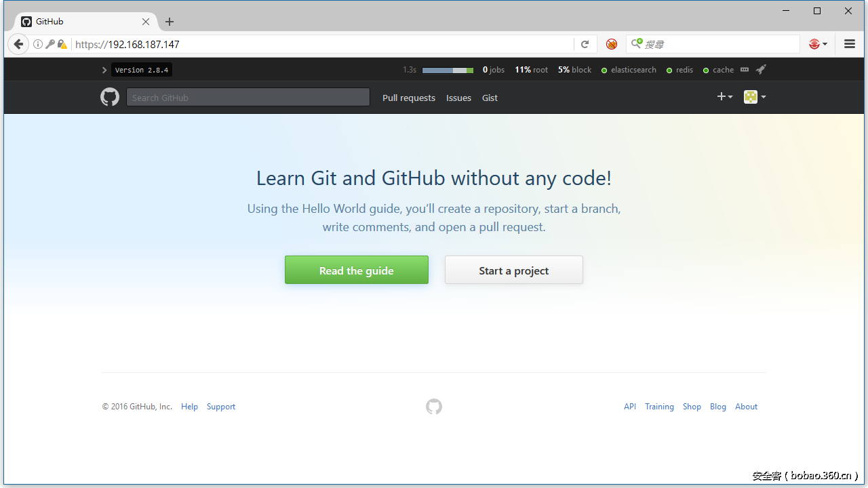Focus the Search GitHub input field

pos(248,98)
